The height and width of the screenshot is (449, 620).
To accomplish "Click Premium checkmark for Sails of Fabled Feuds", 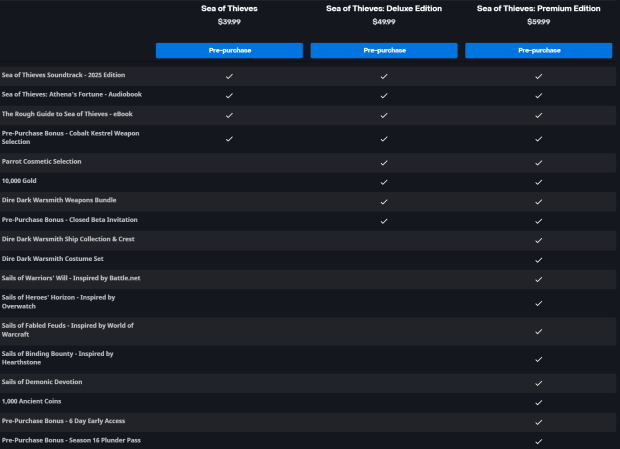I will click(539, 332).
